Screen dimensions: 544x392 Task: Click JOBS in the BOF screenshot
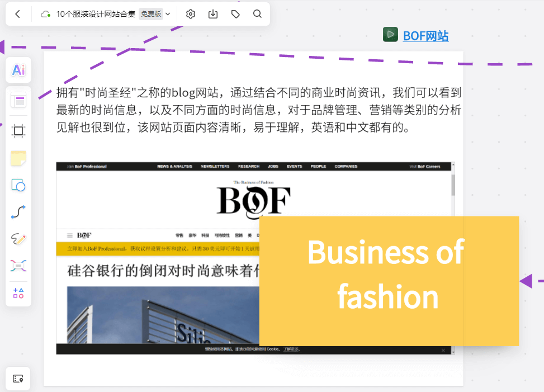point(273,167)
